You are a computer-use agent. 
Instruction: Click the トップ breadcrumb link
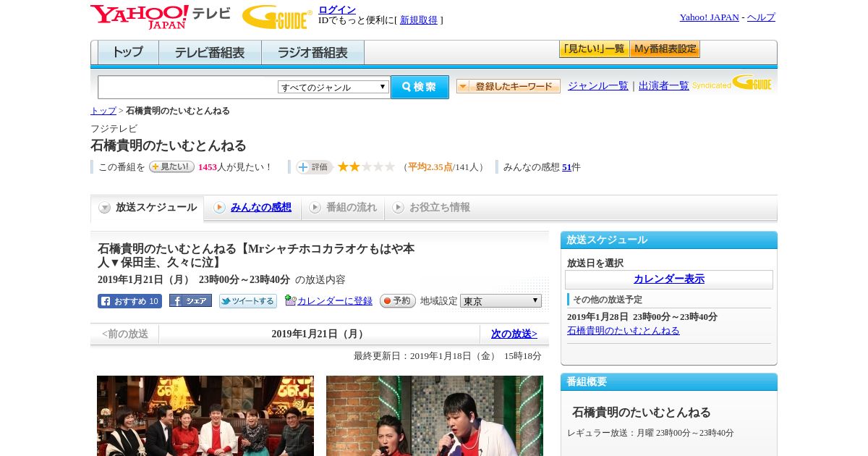(x=103, y=111)
